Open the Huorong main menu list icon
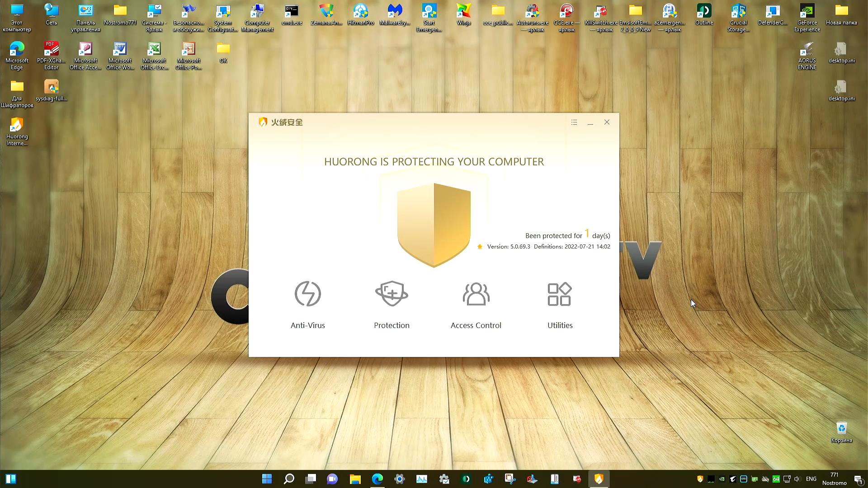 click(x=574, y=122)
